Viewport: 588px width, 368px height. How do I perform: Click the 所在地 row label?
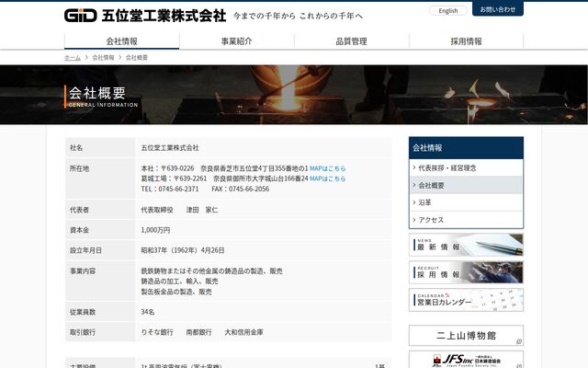80,168
